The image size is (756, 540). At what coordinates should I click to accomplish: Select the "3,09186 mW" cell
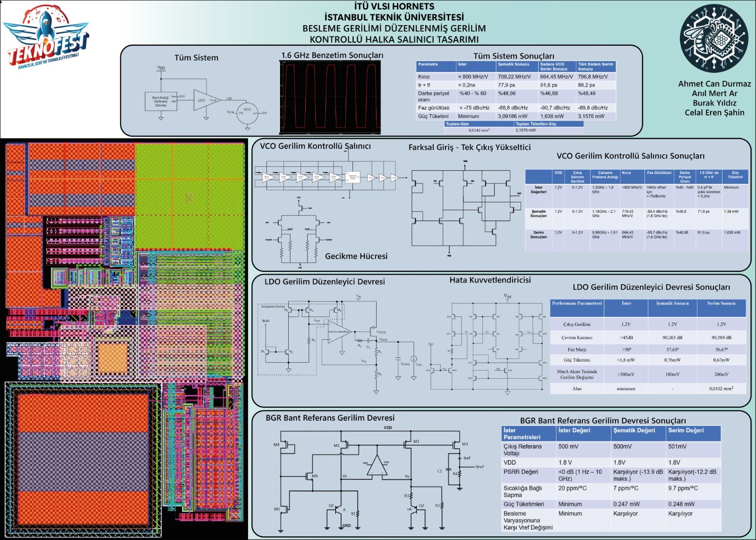[516, 116]
